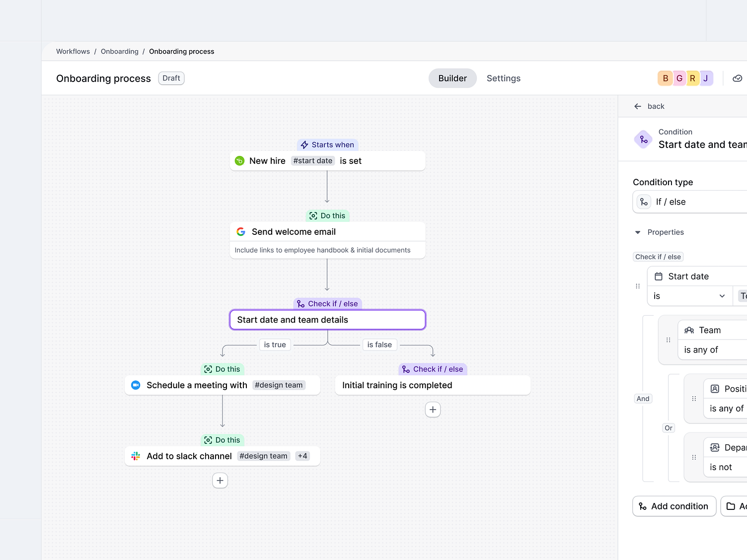Click the Team icon in the condition panel
Viewport: 747px width, 560px height.
point(689,330)
